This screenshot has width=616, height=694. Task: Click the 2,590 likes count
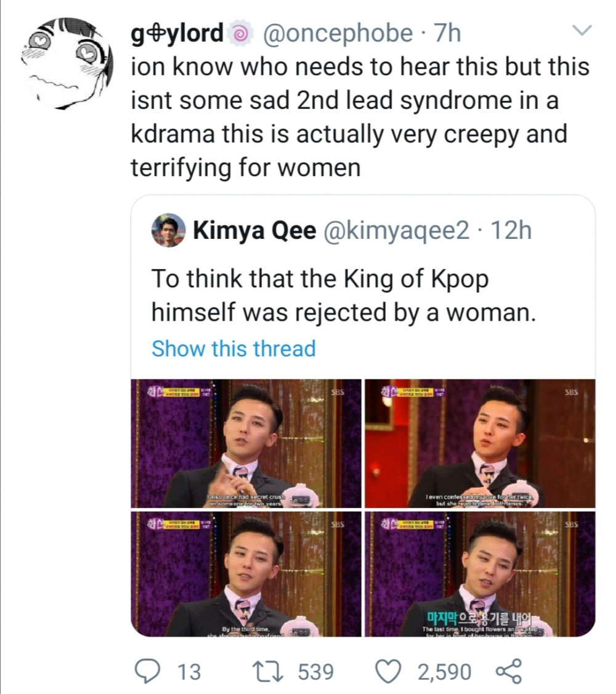tap(445, 672)
